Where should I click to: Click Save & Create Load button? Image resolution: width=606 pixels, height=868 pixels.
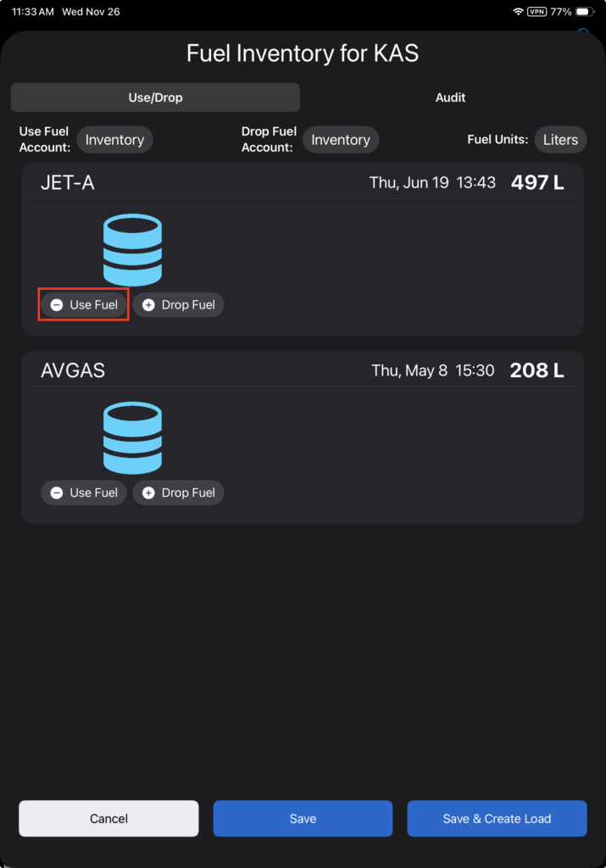(497, 818)
